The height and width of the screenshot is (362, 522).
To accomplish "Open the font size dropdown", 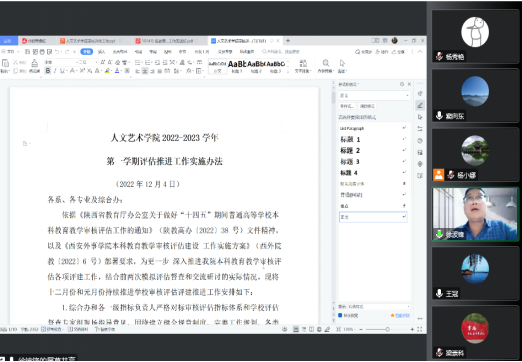I will click(87, 62).
